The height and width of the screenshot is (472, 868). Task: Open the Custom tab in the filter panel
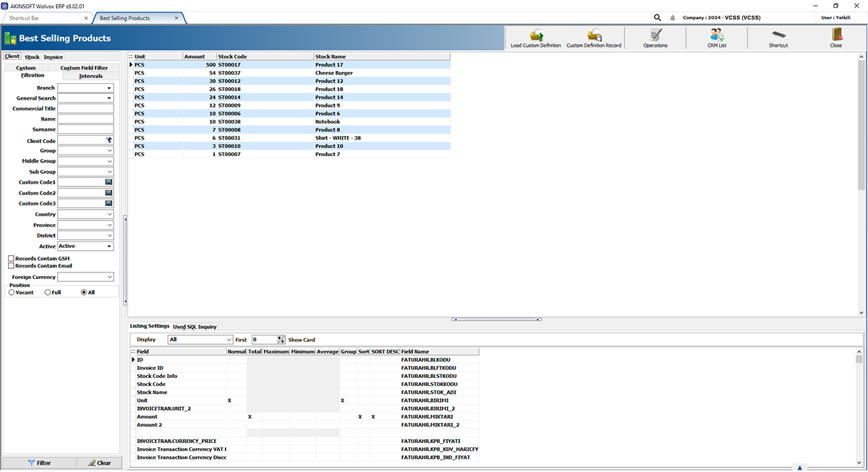(x=26, y=68)
